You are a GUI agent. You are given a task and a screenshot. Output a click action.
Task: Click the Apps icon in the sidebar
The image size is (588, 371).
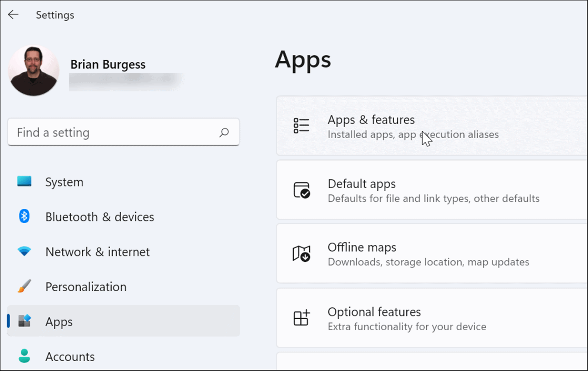24,321
